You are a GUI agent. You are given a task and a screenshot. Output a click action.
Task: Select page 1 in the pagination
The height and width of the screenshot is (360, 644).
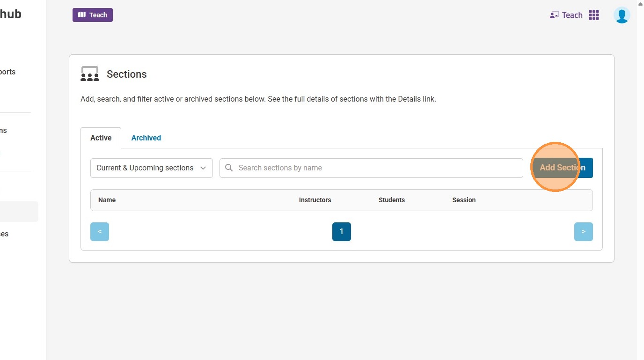click(342, 232)
